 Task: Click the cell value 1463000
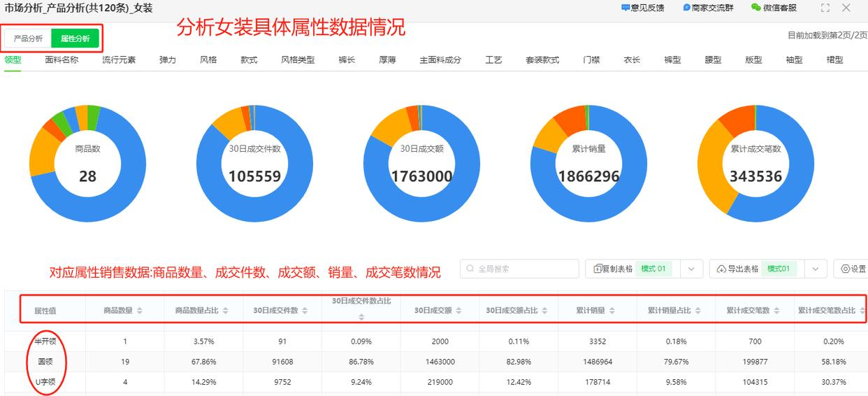tap(440, 362)
